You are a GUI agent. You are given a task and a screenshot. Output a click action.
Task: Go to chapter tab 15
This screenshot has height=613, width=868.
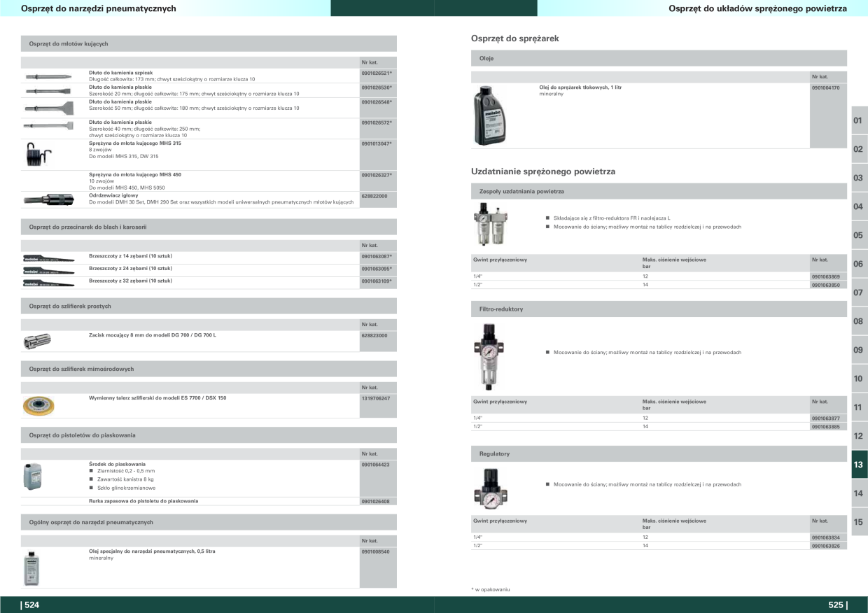click(x=859, y=522)
